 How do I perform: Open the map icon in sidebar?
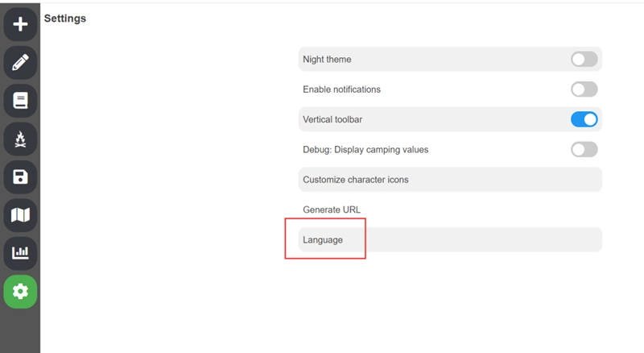[20, 215]
